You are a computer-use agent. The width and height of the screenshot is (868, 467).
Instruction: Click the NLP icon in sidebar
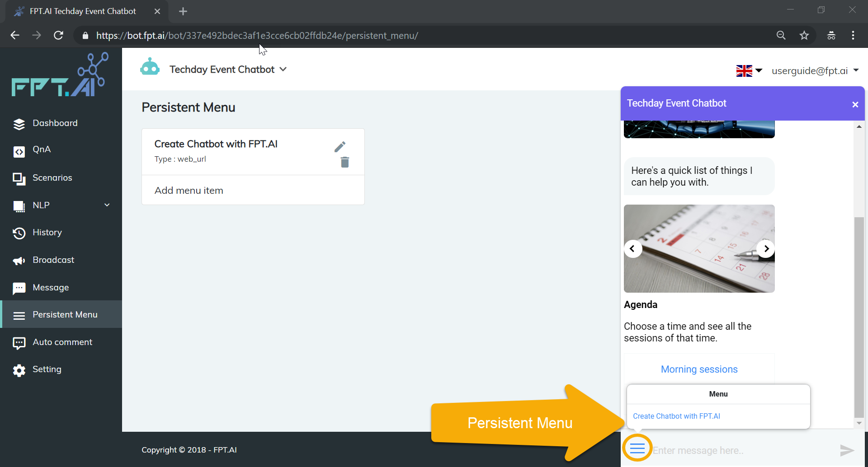tap(19, 206)
